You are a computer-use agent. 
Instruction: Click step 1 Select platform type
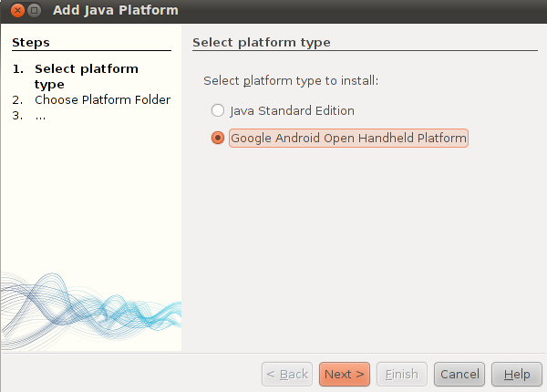(87, 77)
